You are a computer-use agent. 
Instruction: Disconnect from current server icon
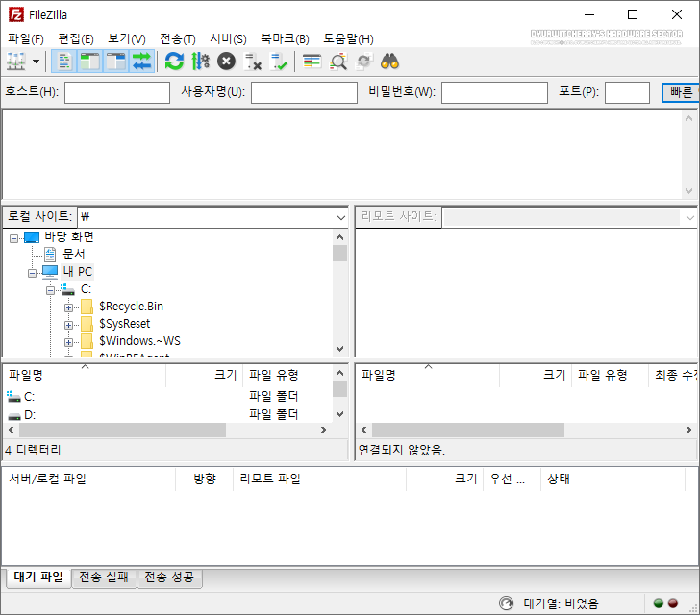click(253, 61)
